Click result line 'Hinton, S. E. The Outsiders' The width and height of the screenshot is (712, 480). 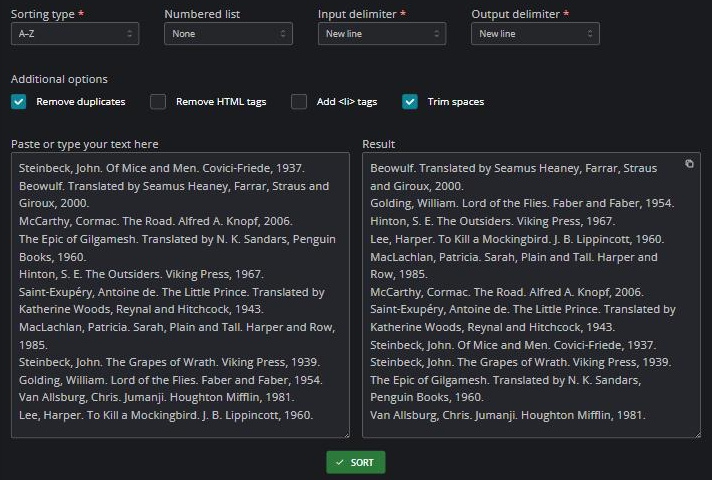(493, 221)
